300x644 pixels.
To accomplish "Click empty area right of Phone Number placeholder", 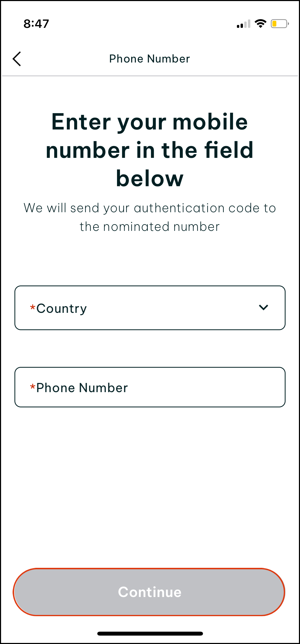I will [x=210, y=387].
